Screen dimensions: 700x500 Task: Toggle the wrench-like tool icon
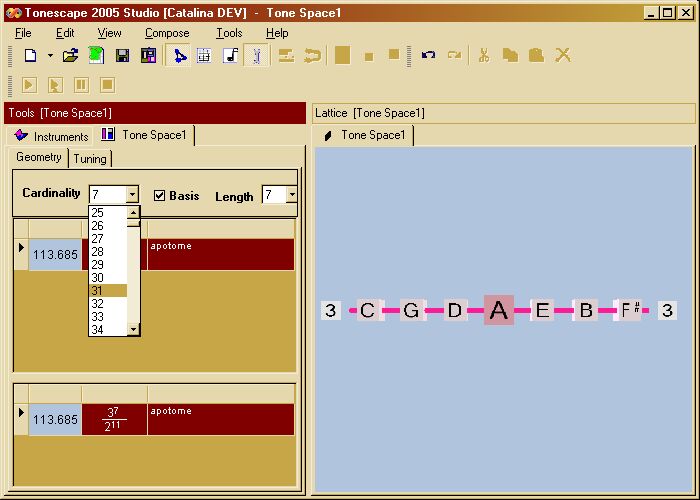(x=256, y=55)
